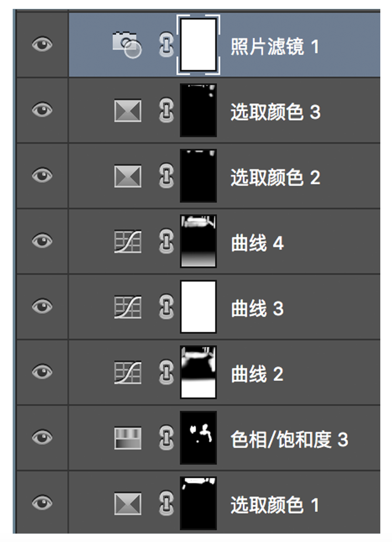Toggle visibility of 曲线 4 layer
This screenshot has width=392, height=542.
pyautogui.click(x=42, y=241)
